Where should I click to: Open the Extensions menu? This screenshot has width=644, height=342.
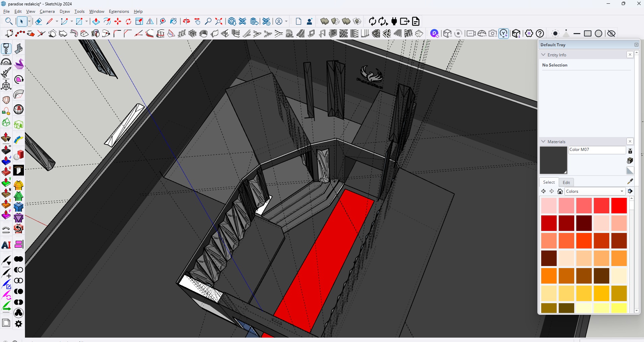[119, 11]
